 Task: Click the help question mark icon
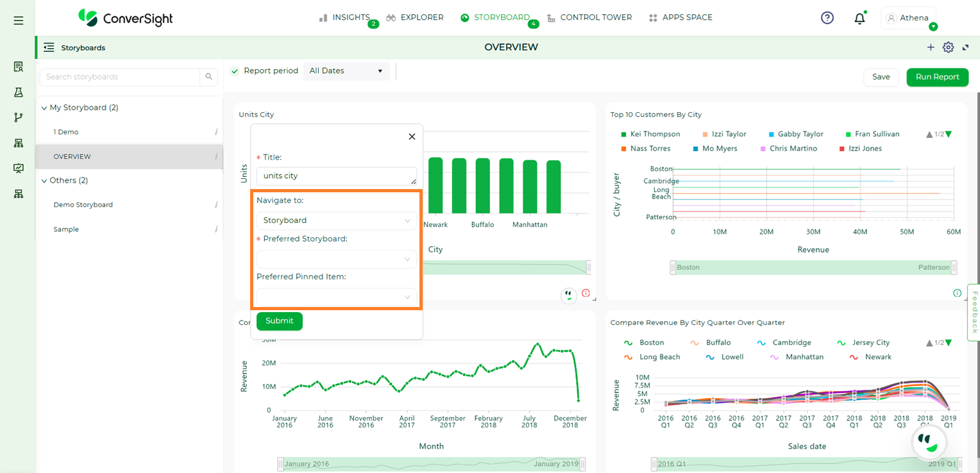827,18
